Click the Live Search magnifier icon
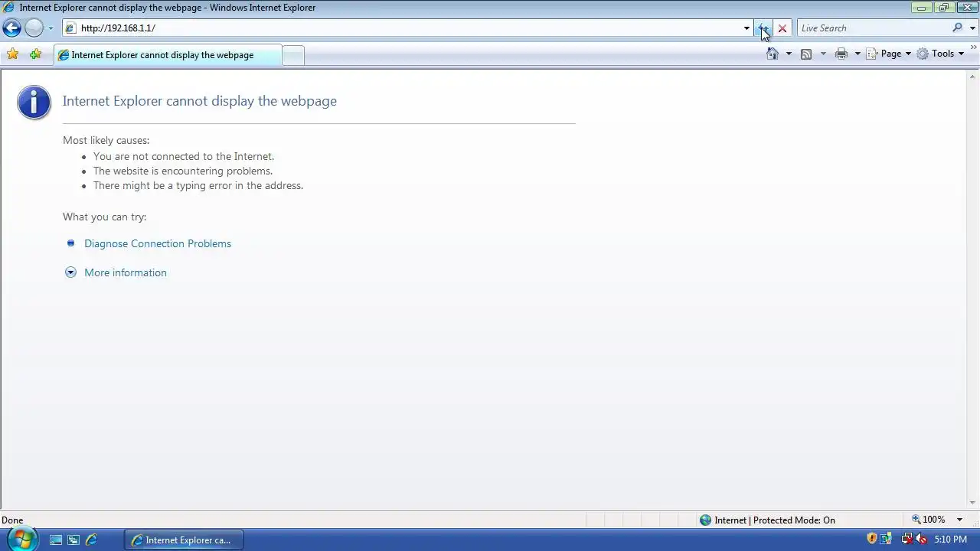Viewport: 980px width, 551px height. [x=957, y=28]
